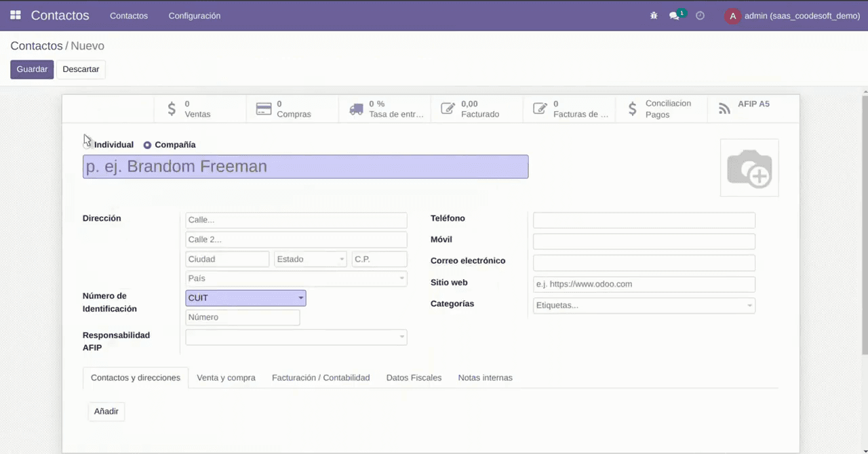Open the Contactos top menu

point(129,16)
